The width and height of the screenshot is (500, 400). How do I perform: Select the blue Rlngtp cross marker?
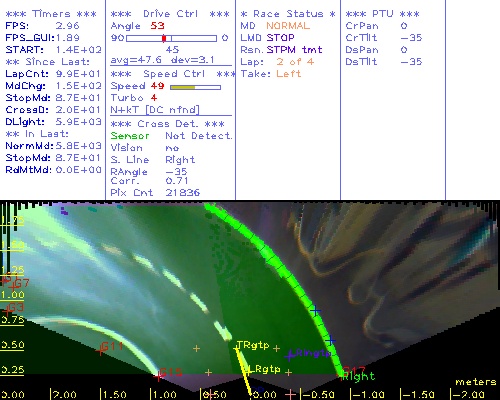[289, 355]
